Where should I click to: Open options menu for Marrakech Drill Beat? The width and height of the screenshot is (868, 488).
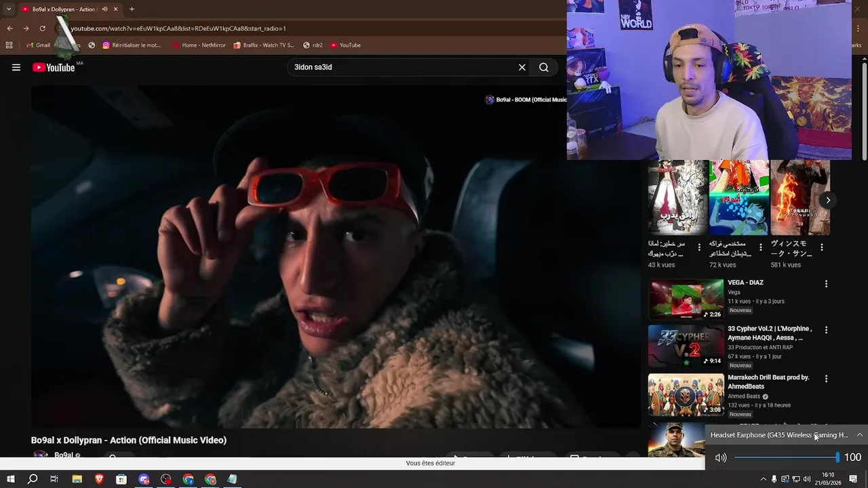pos(826,379)
